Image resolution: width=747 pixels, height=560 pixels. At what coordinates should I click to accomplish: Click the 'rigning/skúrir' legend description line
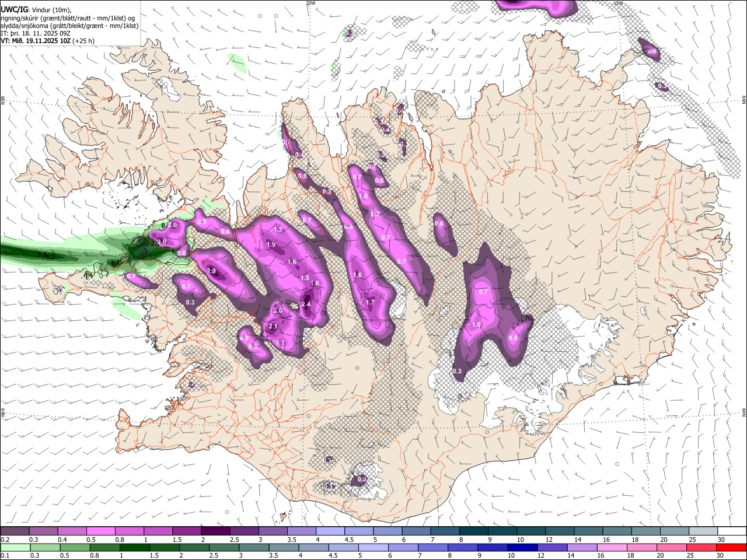(69, 17)
